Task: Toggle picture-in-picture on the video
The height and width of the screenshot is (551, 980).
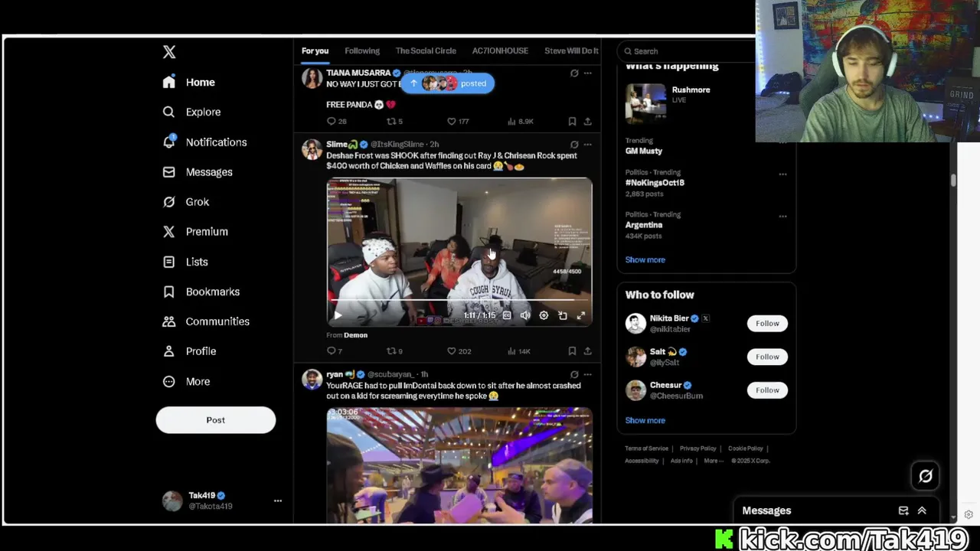Action: coord(563,315)
